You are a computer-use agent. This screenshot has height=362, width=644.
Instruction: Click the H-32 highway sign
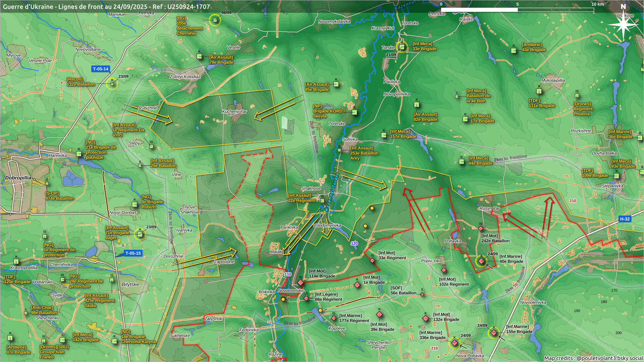pyautogui.click(x=625, y=219)
